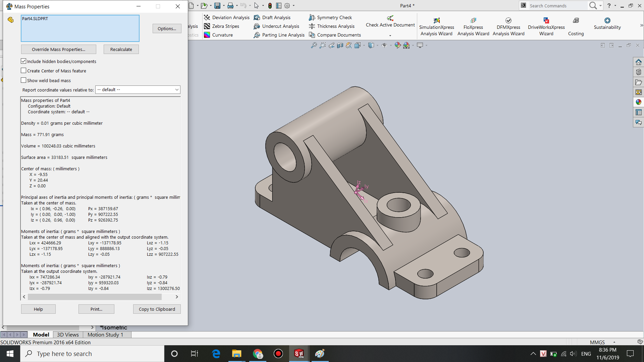
Task: Enable Create Center of Mass feature
Action: (23, 70)
